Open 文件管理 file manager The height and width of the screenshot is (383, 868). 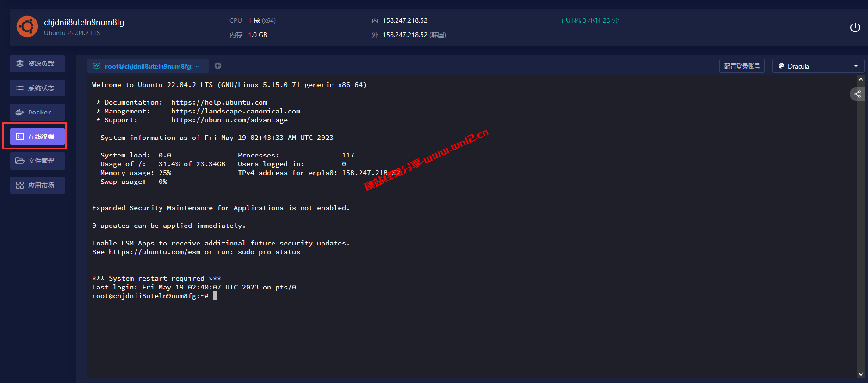37,161
